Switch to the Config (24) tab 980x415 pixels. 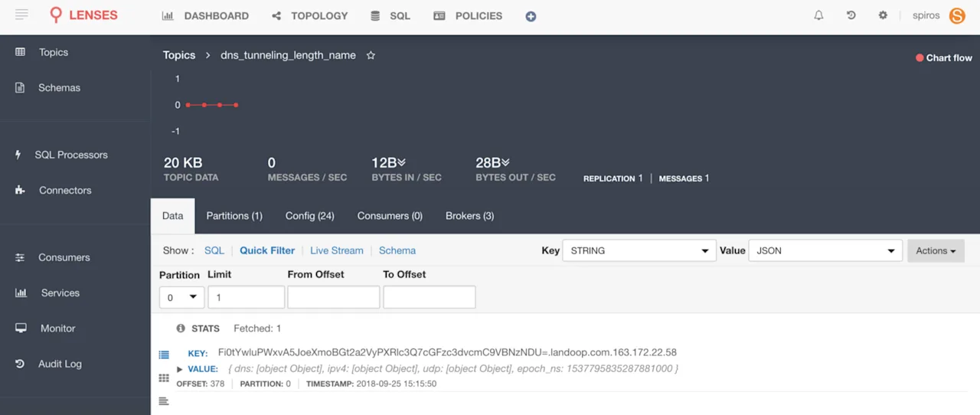point(310,216)
